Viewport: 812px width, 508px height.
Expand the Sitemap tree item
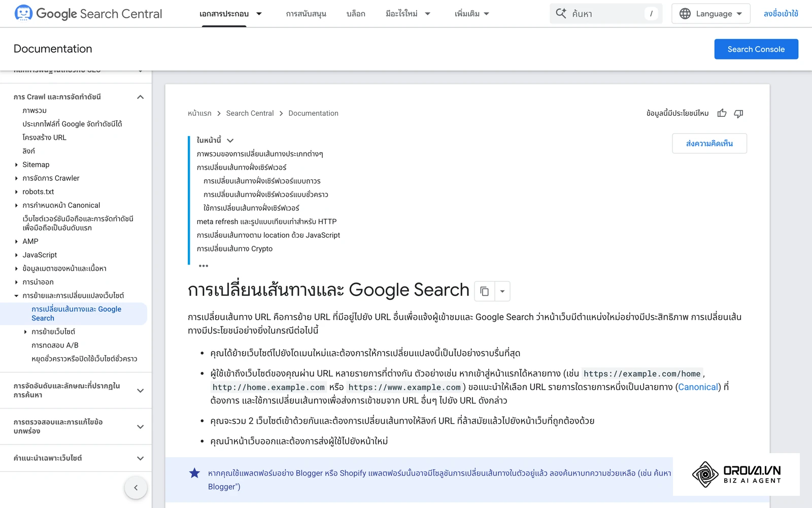(16, 165)
